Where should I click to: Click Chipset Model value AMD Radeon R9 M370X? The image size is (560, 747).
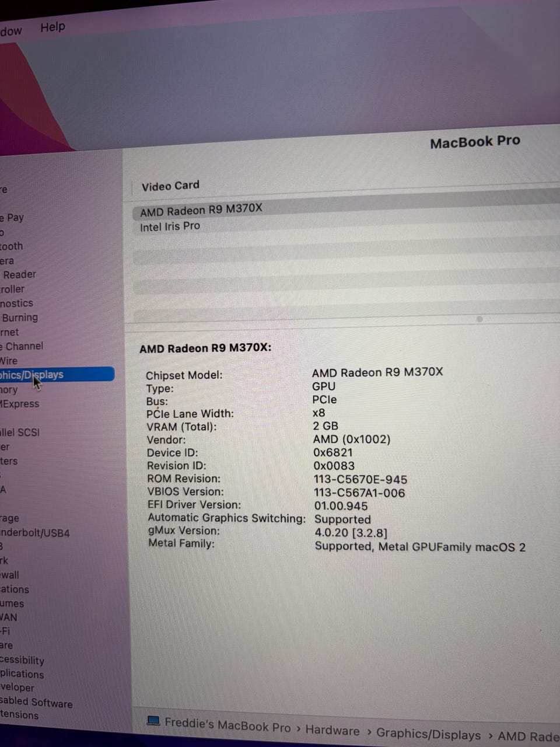tap(377, 372)
